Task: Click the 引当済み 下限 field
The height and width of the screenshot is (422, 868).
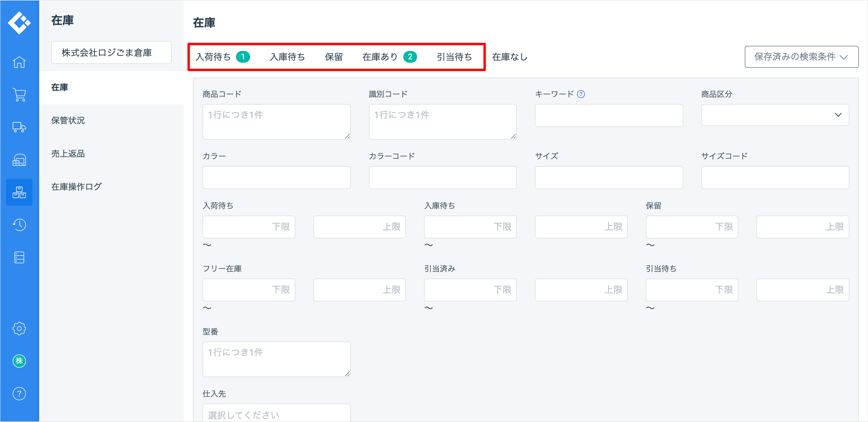Action: click(470, 290)
